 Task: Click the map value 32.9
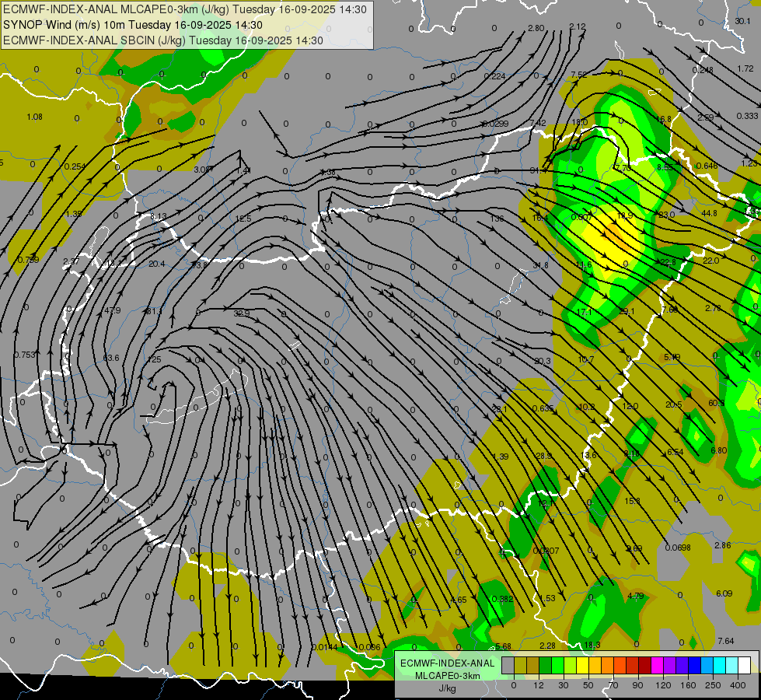242,313
